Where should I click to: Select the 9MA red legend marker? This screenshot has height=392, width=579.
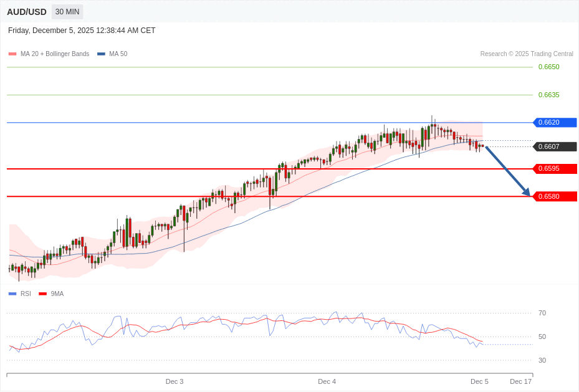[41, 294]
